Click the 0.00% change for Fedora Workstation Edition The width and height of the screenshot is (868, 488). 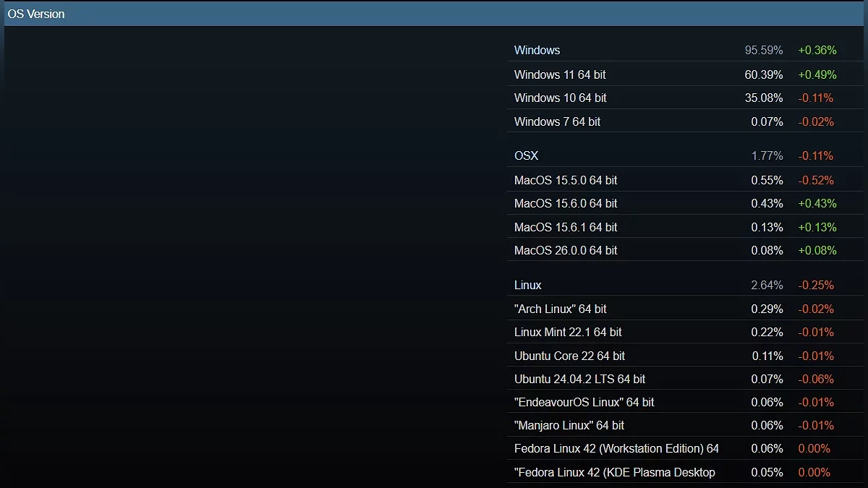coord(814,448)
